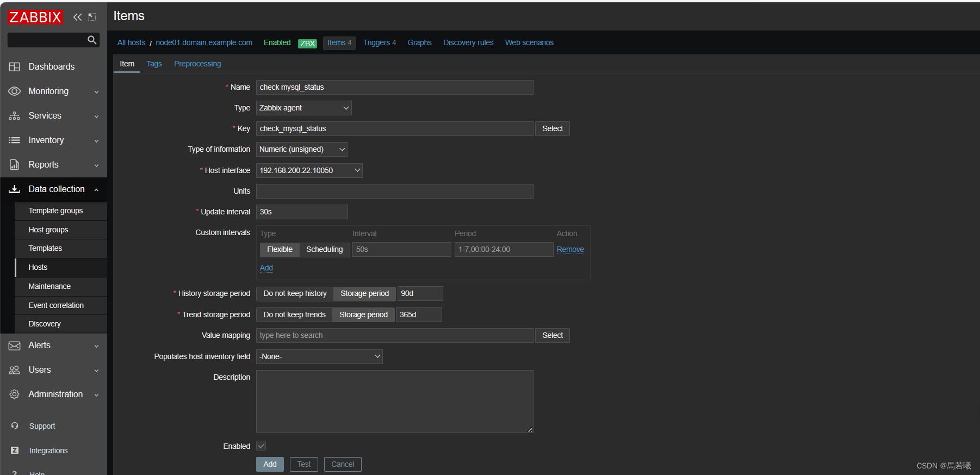Switch to the Preprocessing tab
This screenshot has width=980, height=475.
(x=197, y=64)
